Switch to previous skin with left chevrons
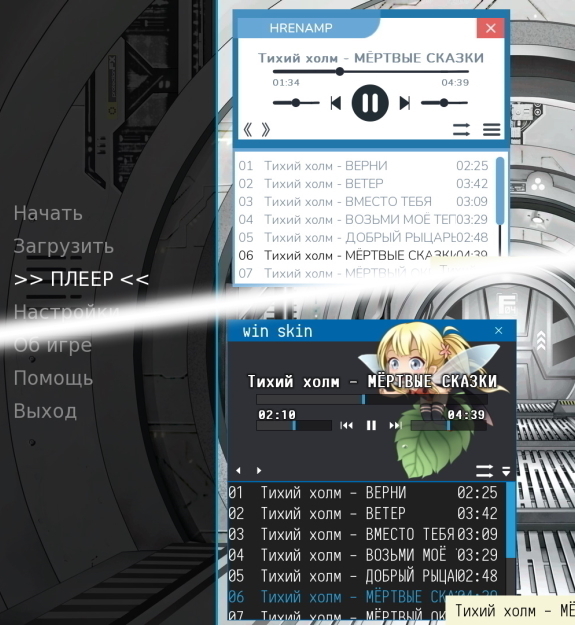Screen dimensions: 575x625 247,130
